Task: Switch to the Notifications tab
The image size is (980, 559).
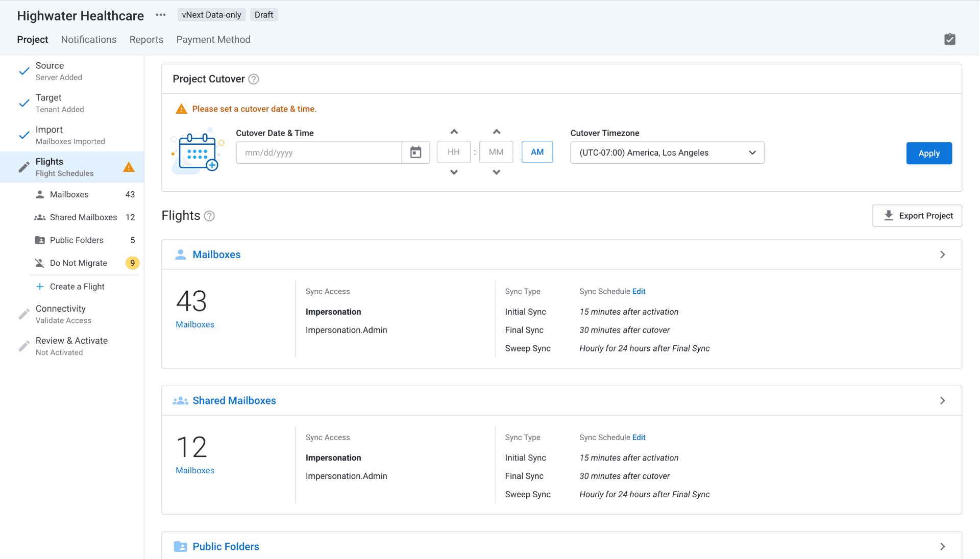Action: pyautogui.click(x=89, y=40)
